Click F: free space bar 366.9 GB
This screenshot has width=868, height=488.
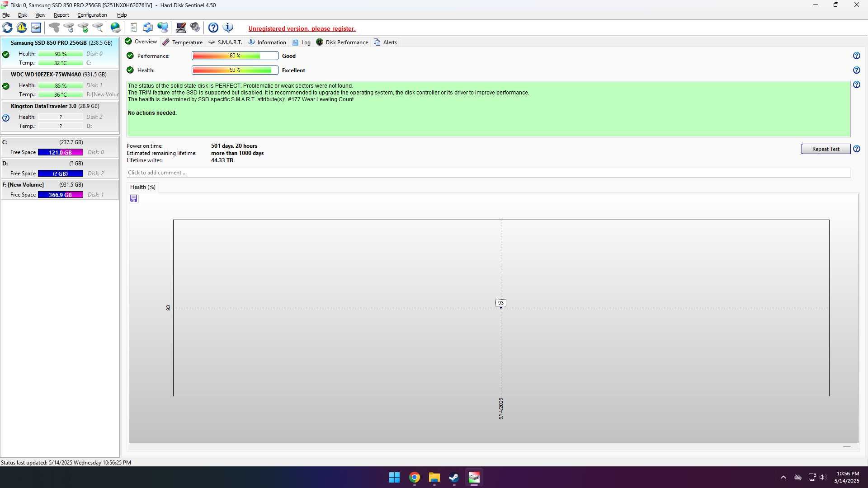61,195
